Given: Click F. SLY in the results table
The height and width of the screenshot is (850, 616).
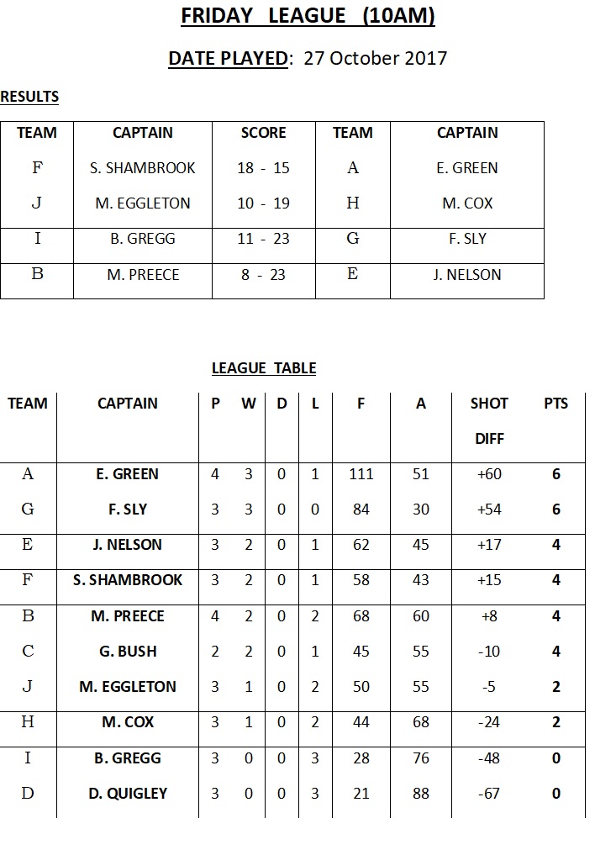Looking at the screenshot, I should (467, 239).
